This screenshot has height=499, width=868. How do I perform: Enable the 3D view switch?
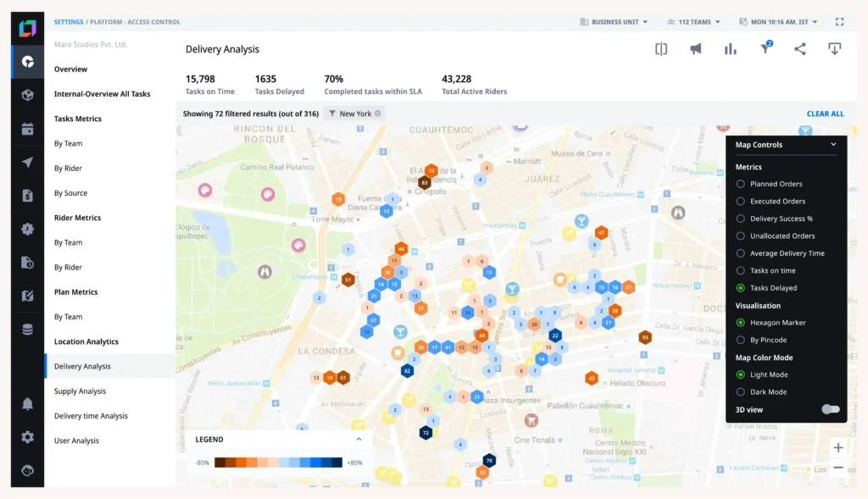pyautogui.click(x=831, y=410)
